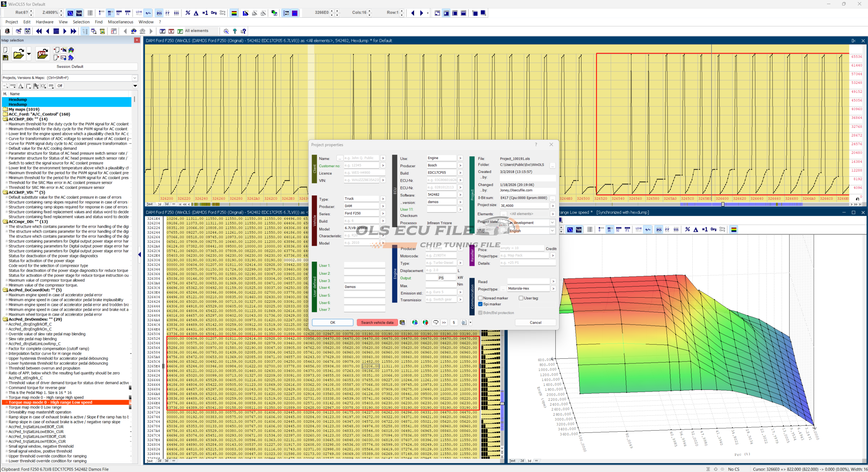Click the rainbow color-scale toolbar icon
The image size is (868, 472).
(x=234, y=13)
